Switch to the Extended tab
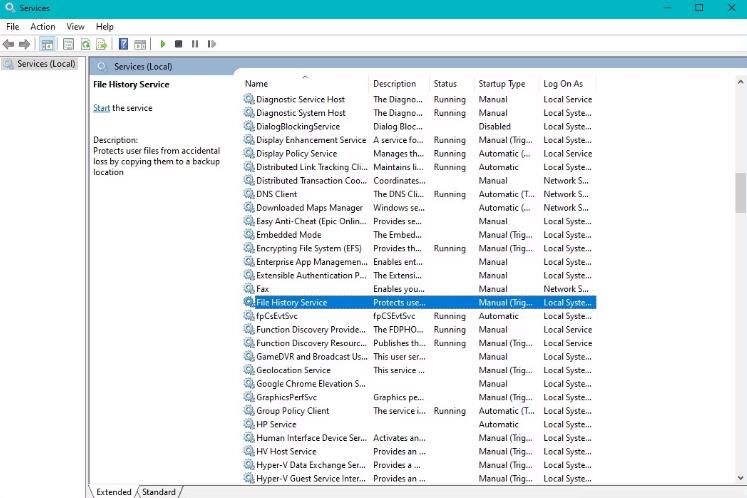The image size is (747, 498). click(113, 492)
